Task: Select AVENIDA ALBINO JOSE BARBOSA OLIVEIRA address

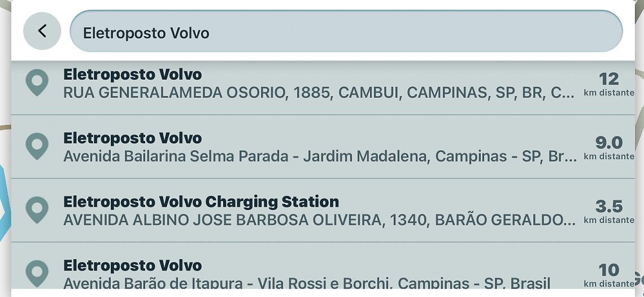Action: pyautogui.click(x=319, y=220)
